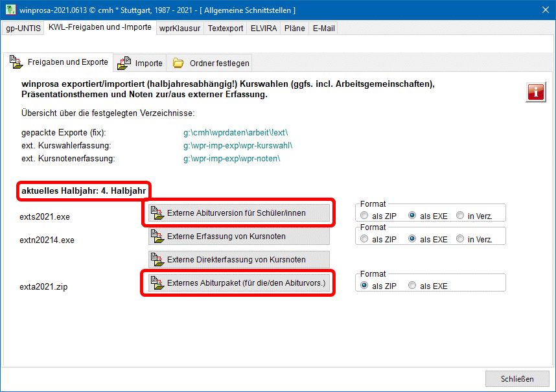Switch to the E-Mail tab
Screen dimensions: 556x392
[323, 29]
